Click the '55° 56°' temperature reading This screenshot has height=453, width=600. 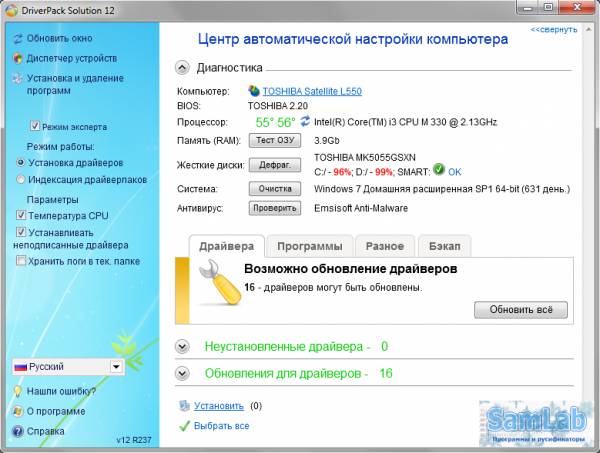275,122
